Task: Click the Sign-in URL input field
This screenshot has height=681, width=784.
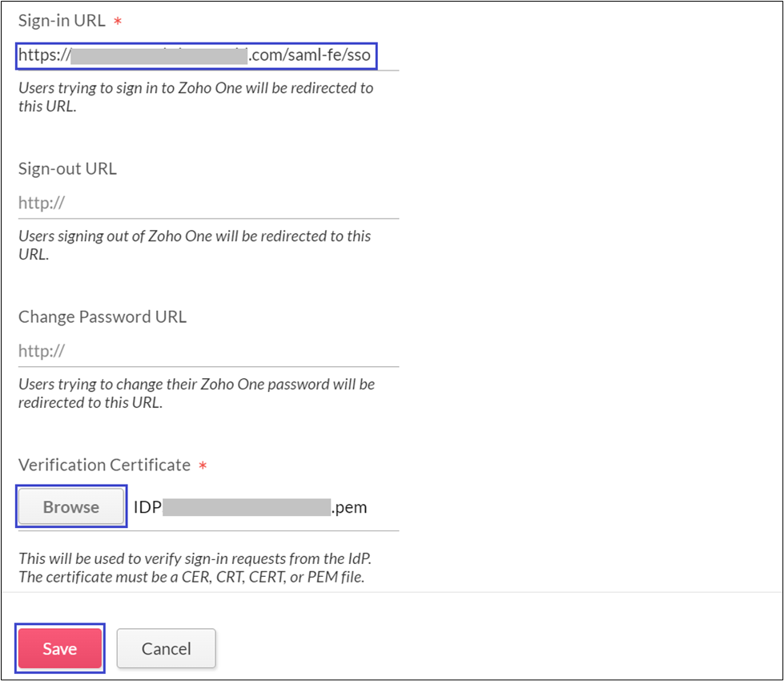Action: tap(196, 57)
